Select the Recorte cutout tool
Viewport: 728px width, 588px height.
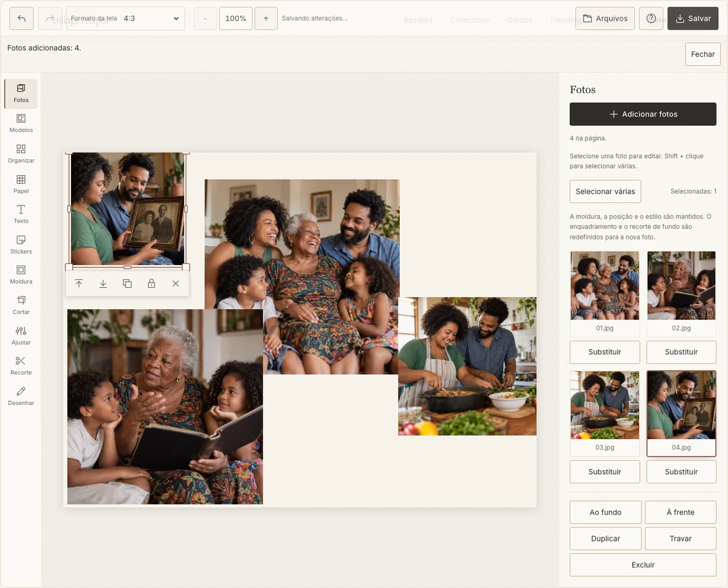click(x=21, y=366)
